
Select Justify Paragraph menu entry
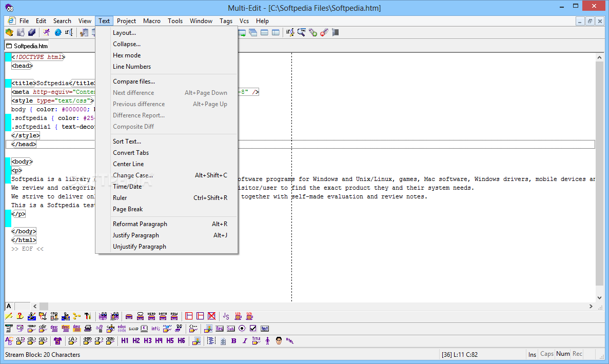[x=167, y=235]
